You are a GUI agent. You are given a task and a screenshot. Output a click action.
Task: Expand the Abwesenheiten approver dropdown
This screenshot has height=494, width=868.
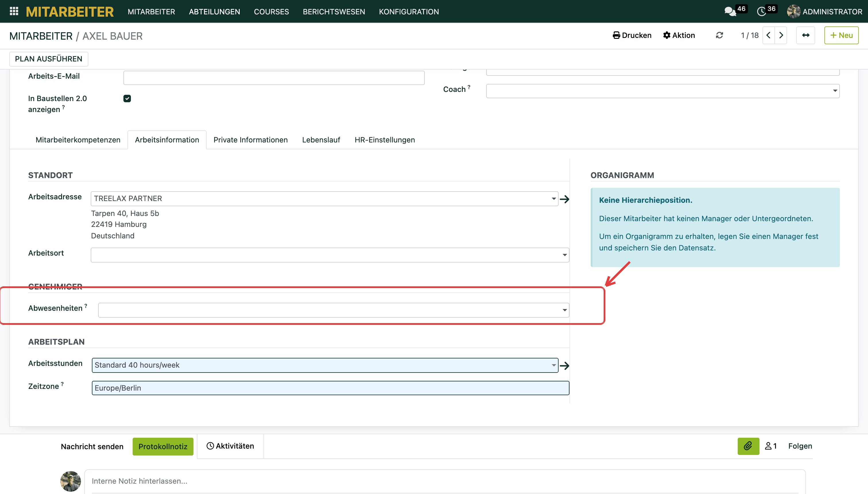pyautogui.click(x=565, y=310)
